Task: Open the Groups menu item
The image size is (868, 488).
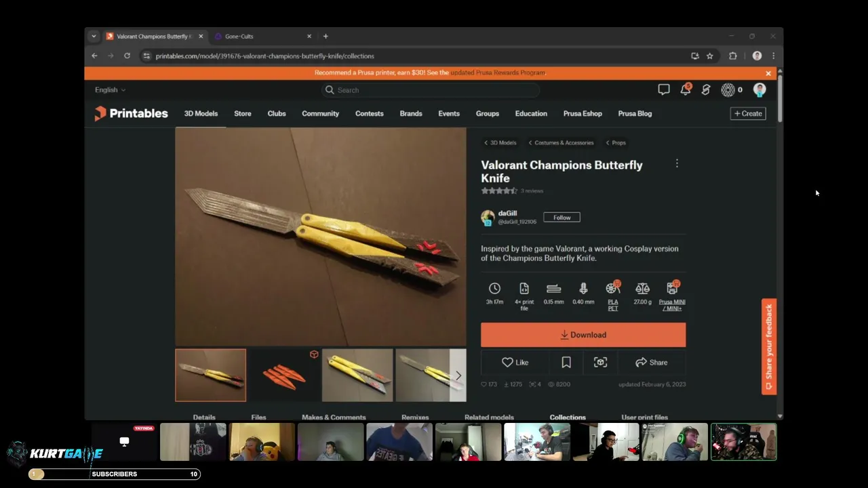Action: tap(488, 114)
